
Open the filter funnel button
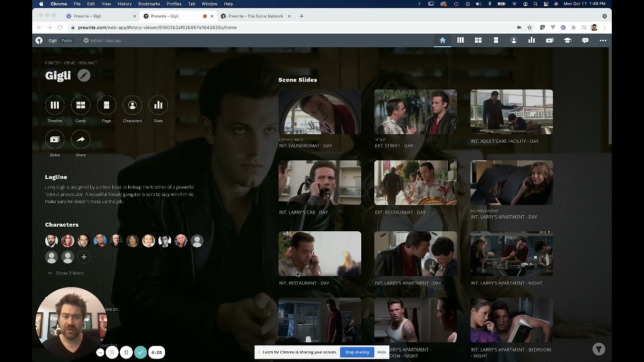(598, 349)
